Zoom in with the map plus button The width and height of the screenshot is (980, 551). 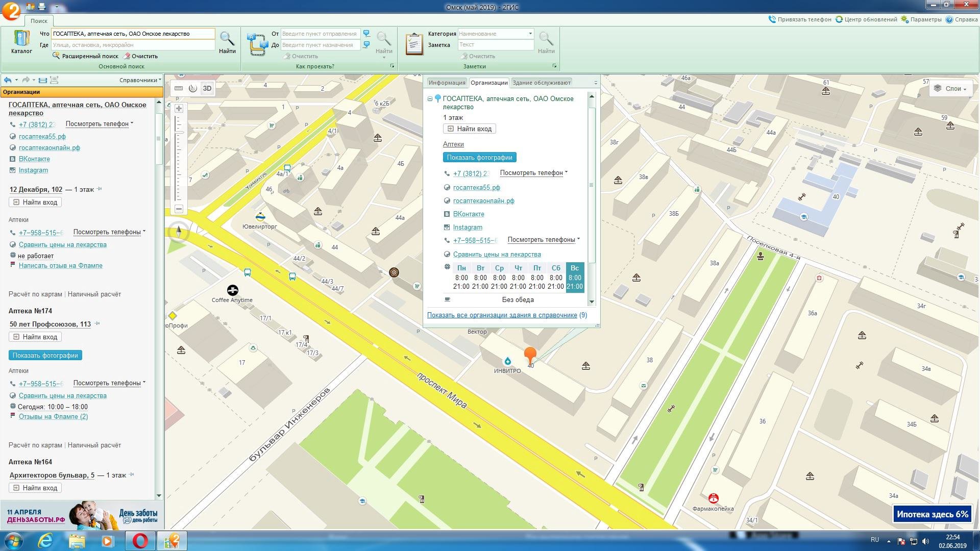coord(179,108)
